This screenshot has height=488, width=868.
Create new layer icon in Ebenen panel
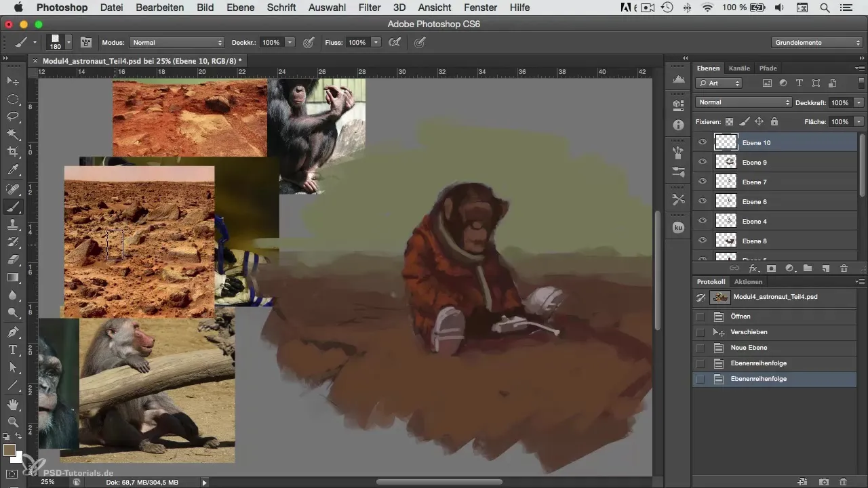826,268
